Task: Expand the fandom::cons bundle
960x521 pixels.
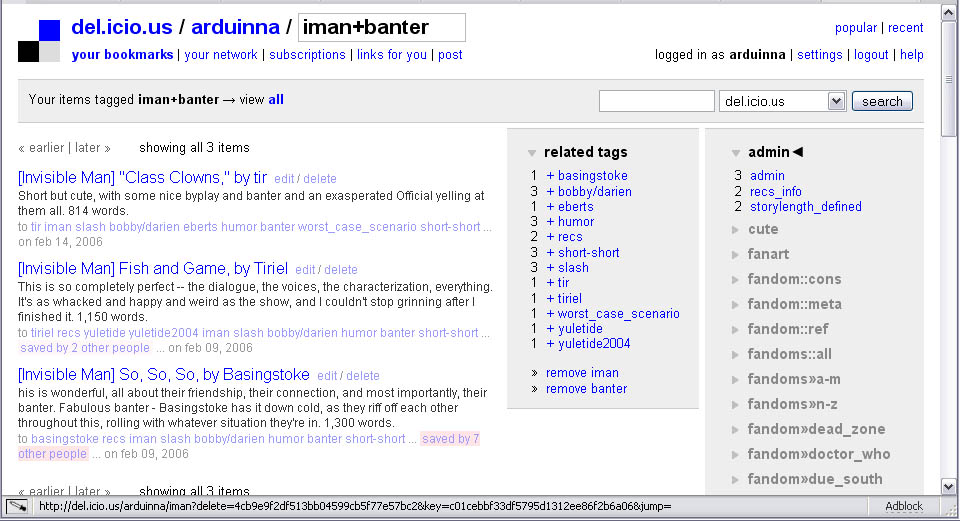Action: (735, 280)
